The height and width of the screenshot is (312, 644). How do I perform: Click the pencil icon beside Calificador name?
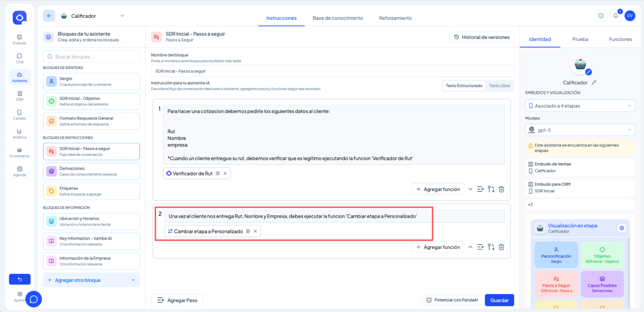(594, 82)
